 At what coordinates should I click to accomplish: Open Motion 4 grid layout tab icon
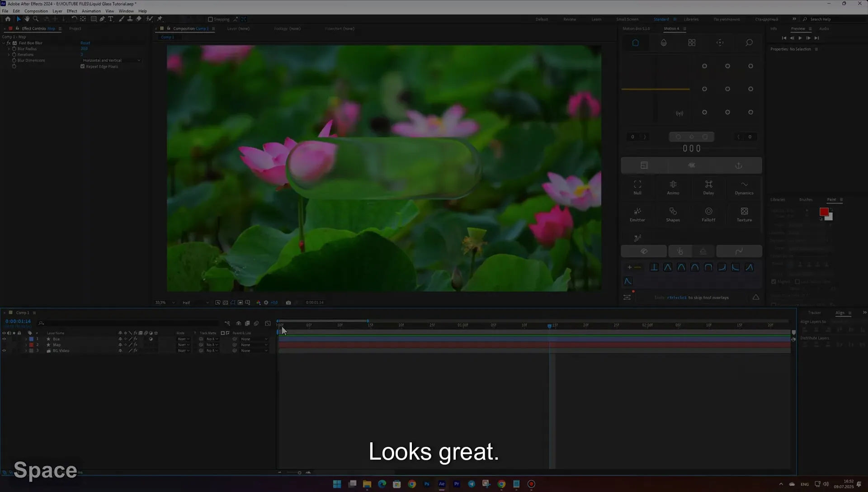click(692, 43)
